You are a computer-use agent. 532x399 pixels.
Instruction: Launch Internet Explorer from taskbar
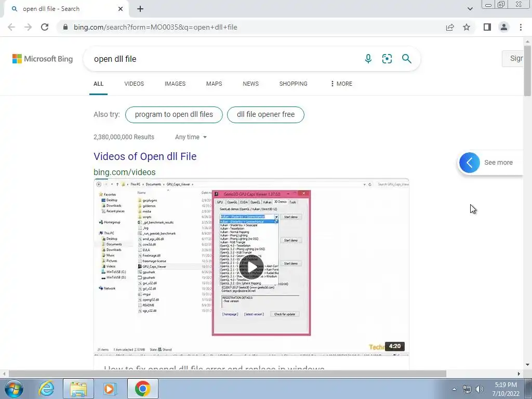point(46,389)
